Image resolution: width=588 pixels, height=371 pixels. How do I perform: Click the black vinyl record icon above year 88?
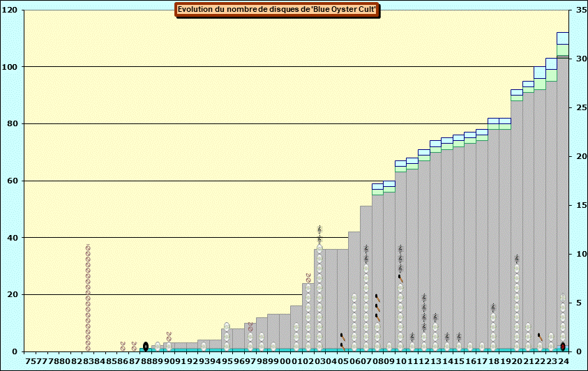(x=146, y=347)
